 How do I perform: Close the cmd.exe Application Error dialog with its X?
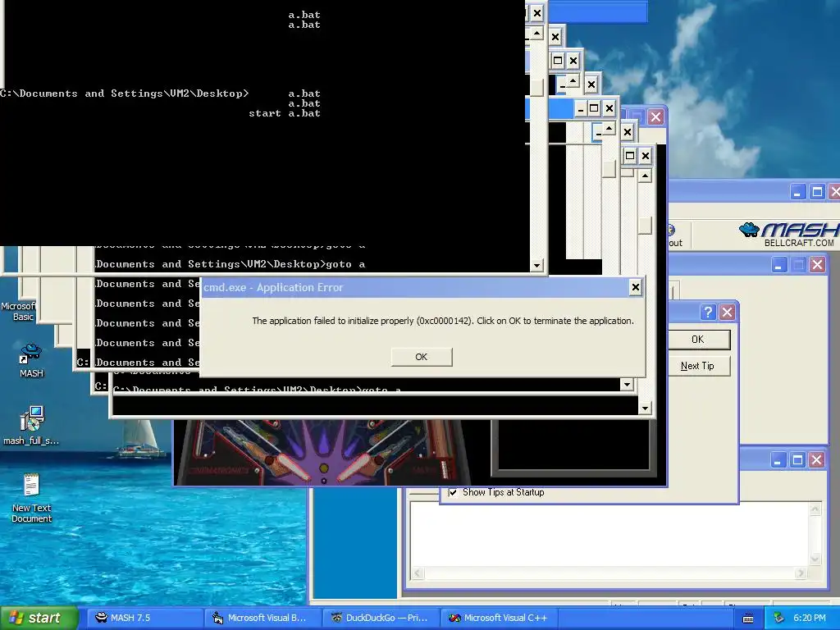pyautogui.click(x=636, y=288)
